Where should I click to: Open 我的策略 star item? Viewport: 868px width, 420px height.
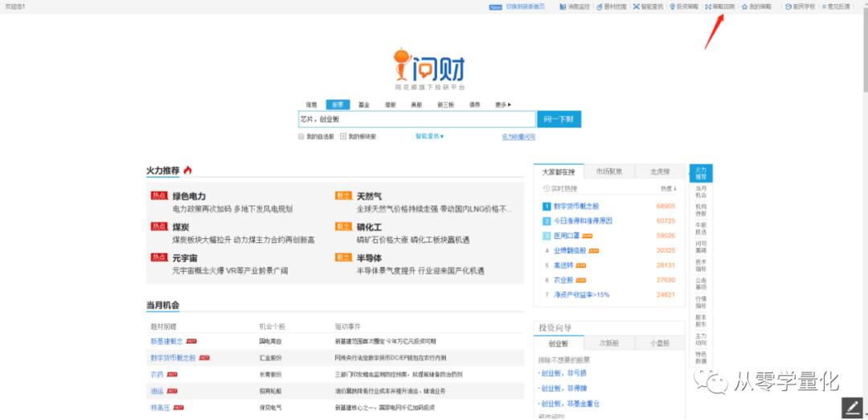pyautogui.click(x=756, y=6)
